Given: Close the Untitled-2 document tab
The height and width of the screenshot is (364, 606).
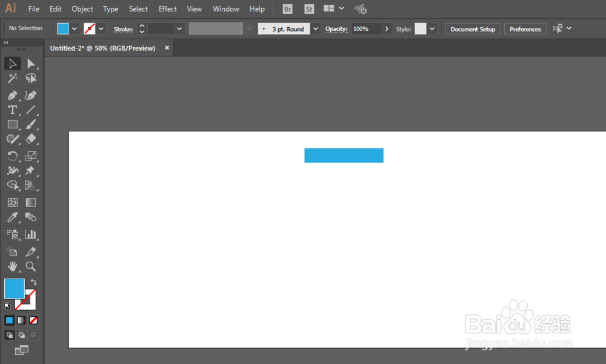Looking at the screenshot, I should pyautogui.click(x=167, y=48).
